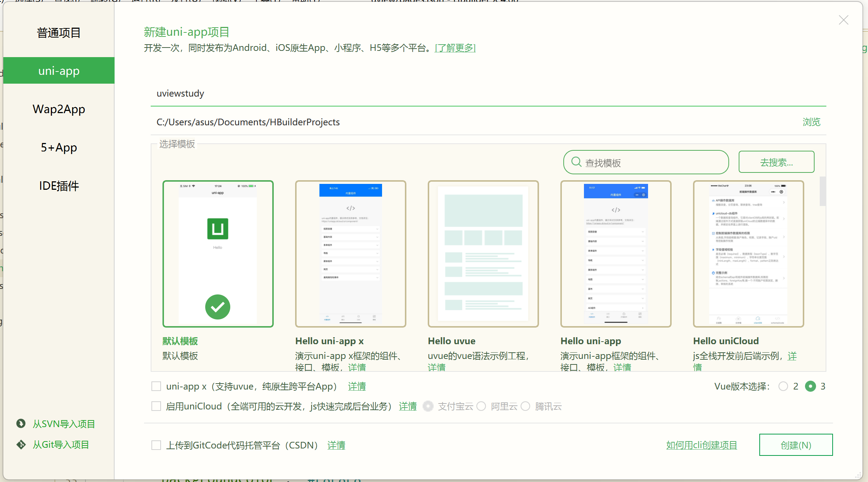Enable the 启用uniCloud checkbox
Screen dimensions: 868x482
(x=156, y=406)
